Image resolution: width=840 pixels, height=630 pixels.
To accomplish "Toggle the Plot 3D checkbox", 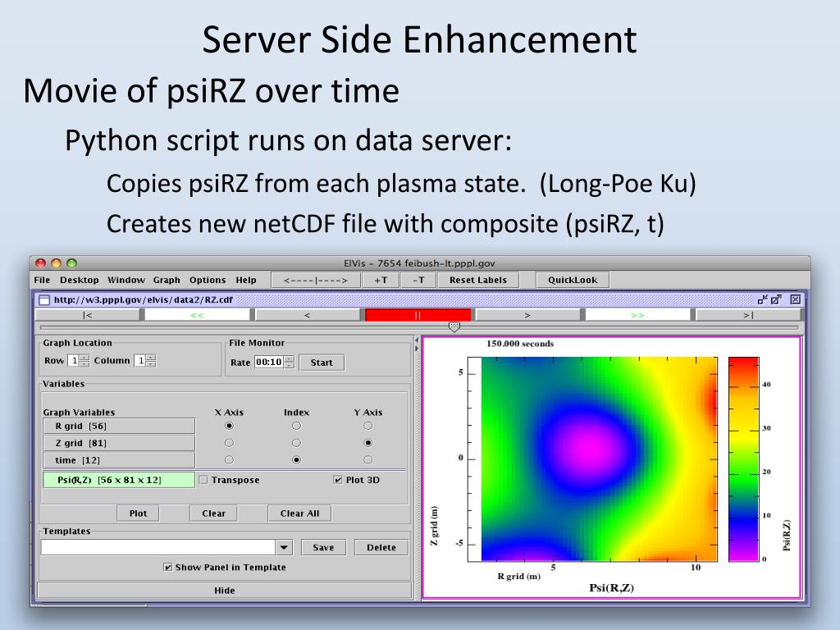I will [x=337, y=480].
